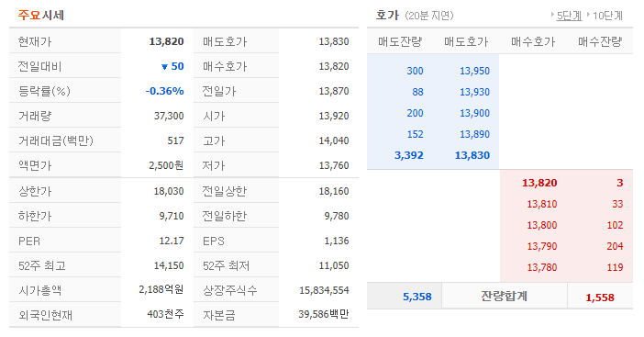Screen dimensions: 644x337
Task: Click the 상한가 value 18,030
Action: pyautogui.click(x=169, y=191)
